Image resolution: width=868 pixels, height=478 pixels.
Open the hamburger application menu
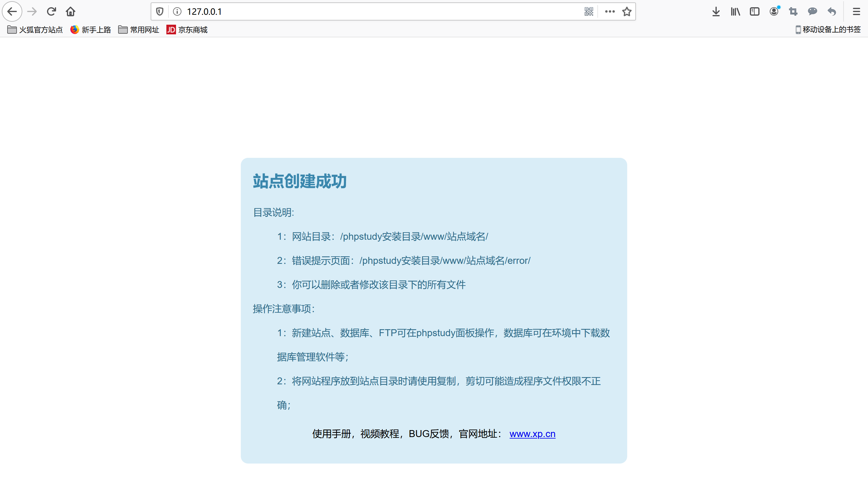point(856,12)
